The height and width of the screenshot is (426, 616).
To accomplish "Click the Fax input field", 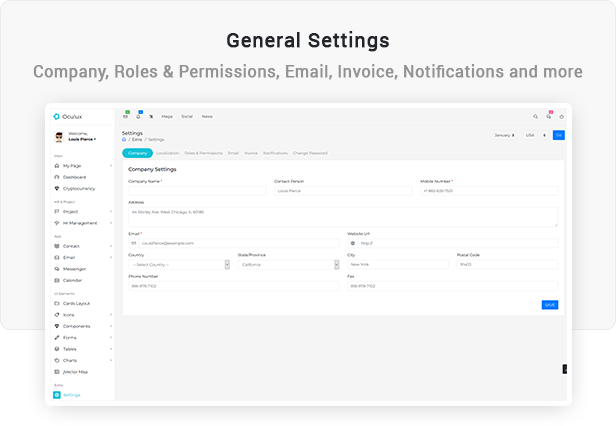I will pyautogui.click(x=453, y=286).
